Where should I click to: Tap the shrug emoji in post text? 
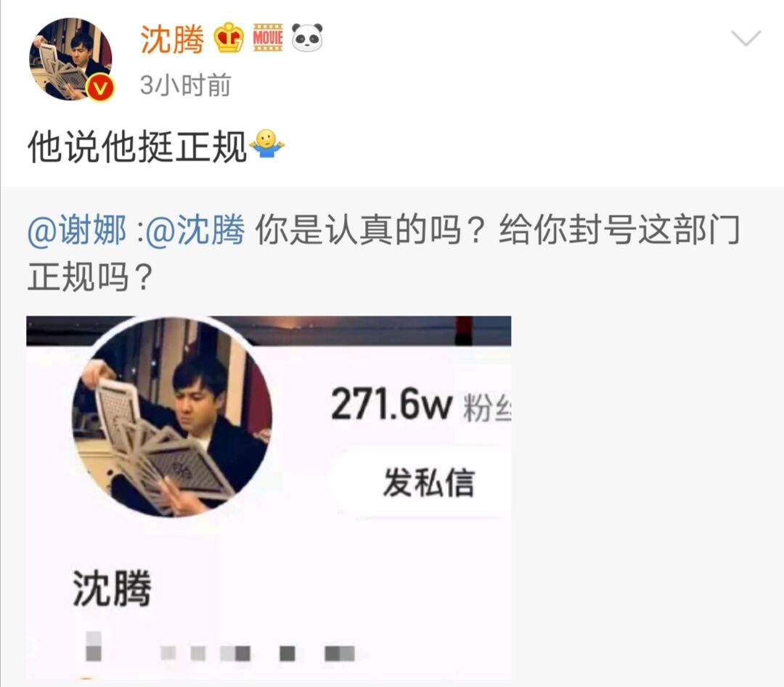[x=266, y=144]
